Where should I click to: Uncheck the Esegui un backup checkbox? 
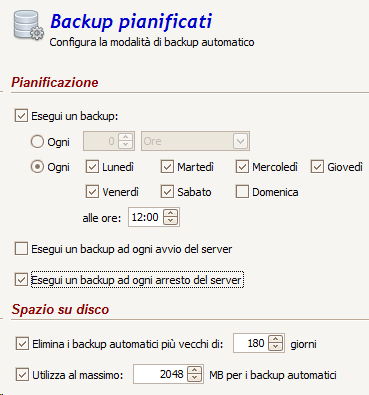(21, 116)
